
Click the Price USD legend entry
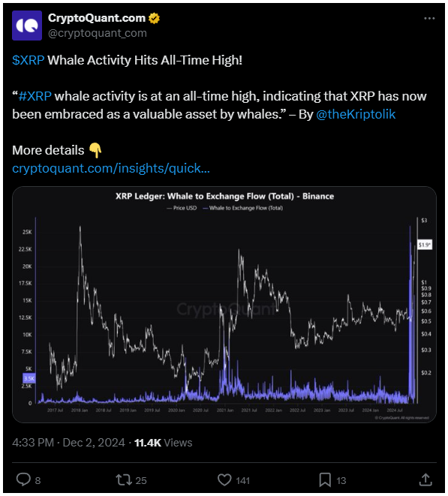pos(182,208)
